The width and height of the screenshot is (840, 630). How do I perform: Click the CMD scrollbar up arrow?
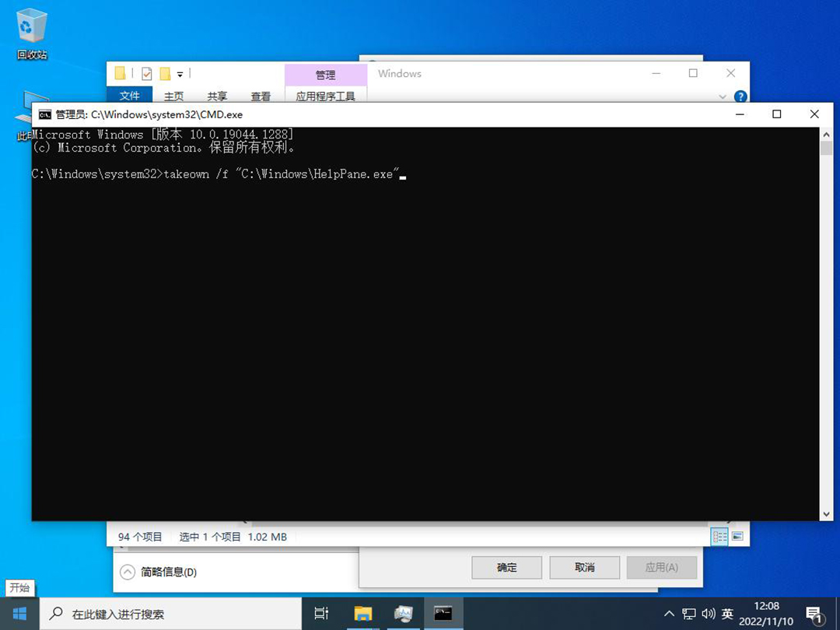point(827,135)
